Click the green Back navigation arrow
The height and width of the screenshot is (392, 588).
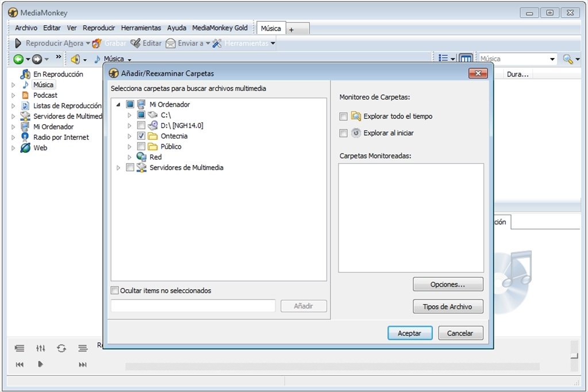coord(18,59)
